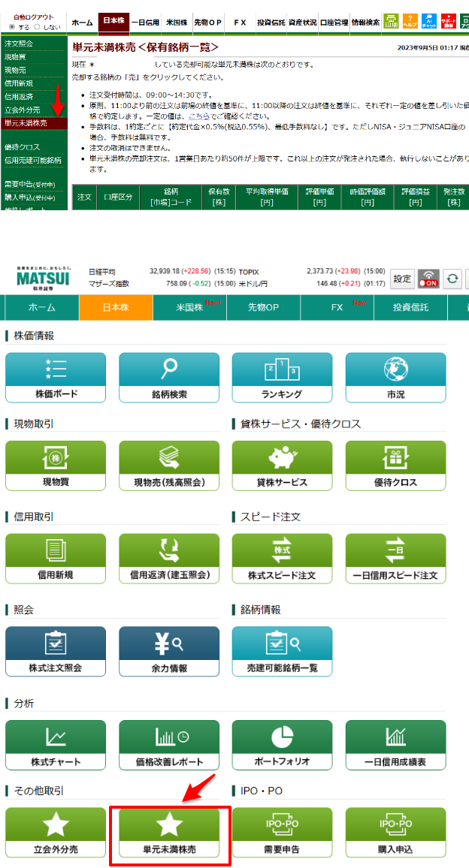The width and height of the screenshot is (469, 868).
Task: Open the 現物売(残高照会) tile
Action: pyautogui.click(x=169, y=466)
